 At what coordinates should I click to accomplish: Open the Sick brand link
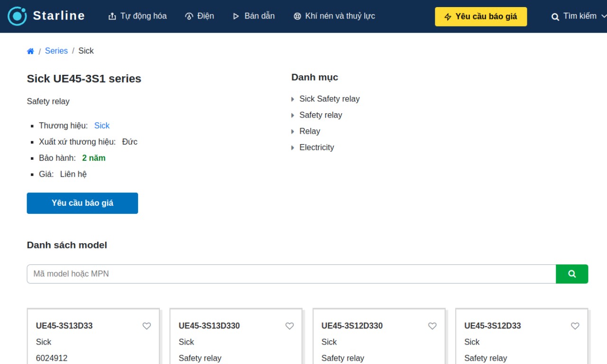pos(102,126)
